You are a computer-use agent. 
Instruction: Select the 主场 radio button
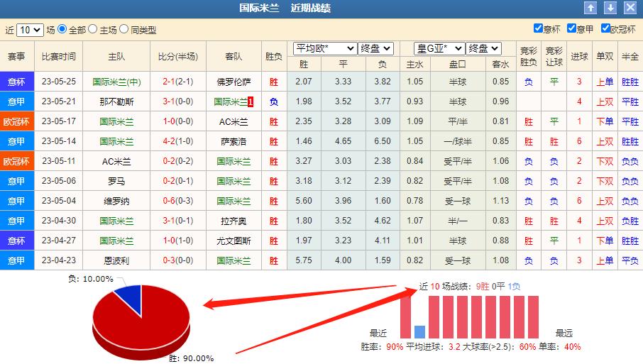(93, 29)
